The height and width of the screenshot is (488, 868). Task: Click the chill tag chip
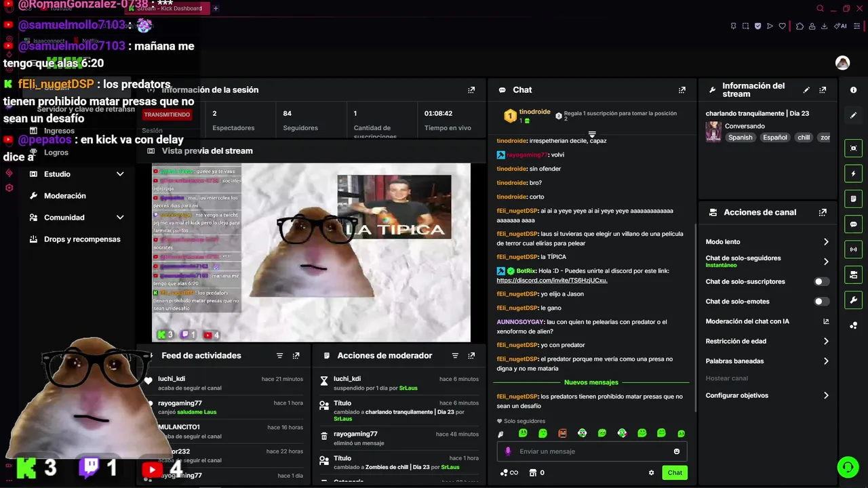804,138
